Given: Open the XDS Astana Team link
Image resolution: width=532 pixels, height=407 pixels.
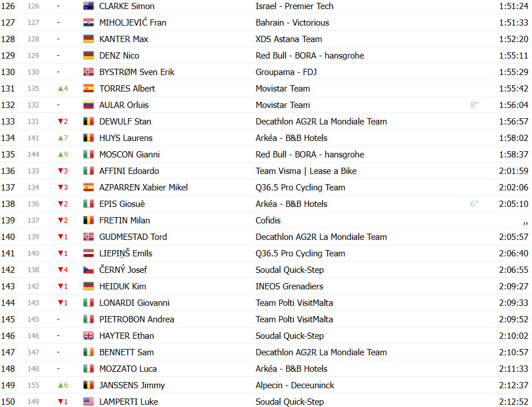Looking at the screenshot, I should click(289, 39).
